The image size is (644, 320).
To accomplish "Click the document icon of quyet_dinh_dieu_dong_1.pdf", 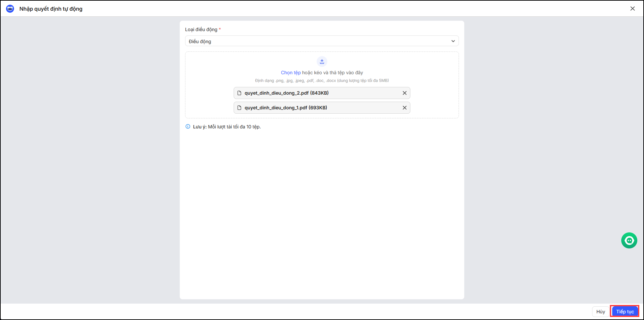I will click(x=239, y=108).
